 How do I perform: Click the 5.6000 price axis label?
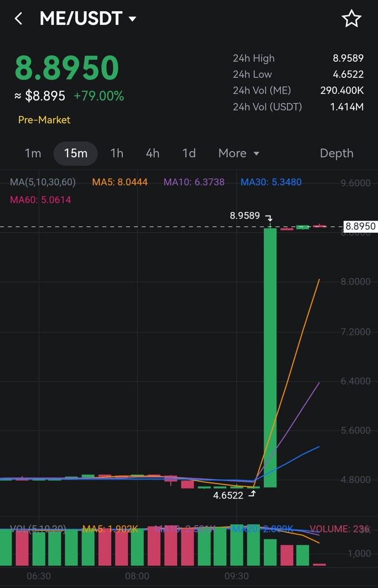(355, 430)
